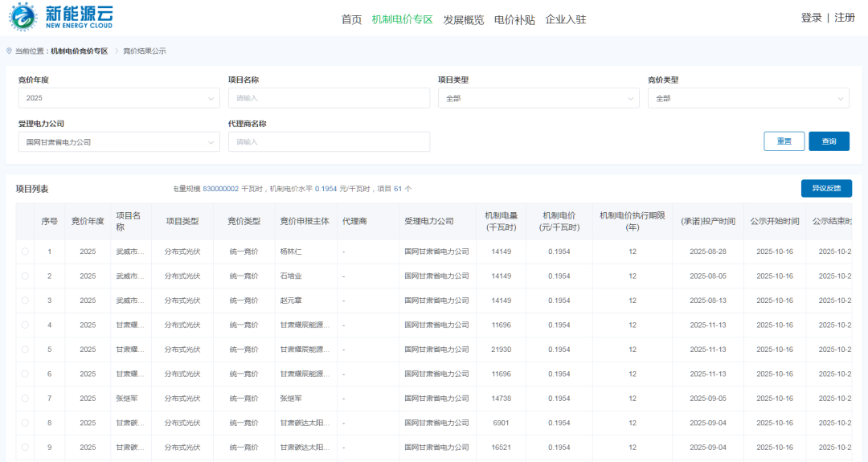This screenshot has width=868, height=462.
Task: Click the 登录 login link
Action: (811, 18)
